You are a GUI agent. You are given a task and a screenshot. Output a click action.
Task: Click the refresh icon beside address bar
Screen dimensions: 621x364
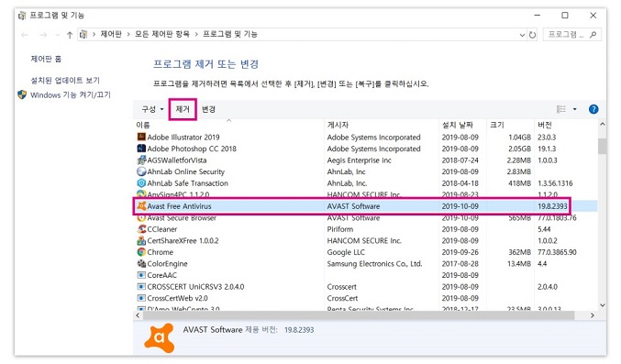(533, 35)
